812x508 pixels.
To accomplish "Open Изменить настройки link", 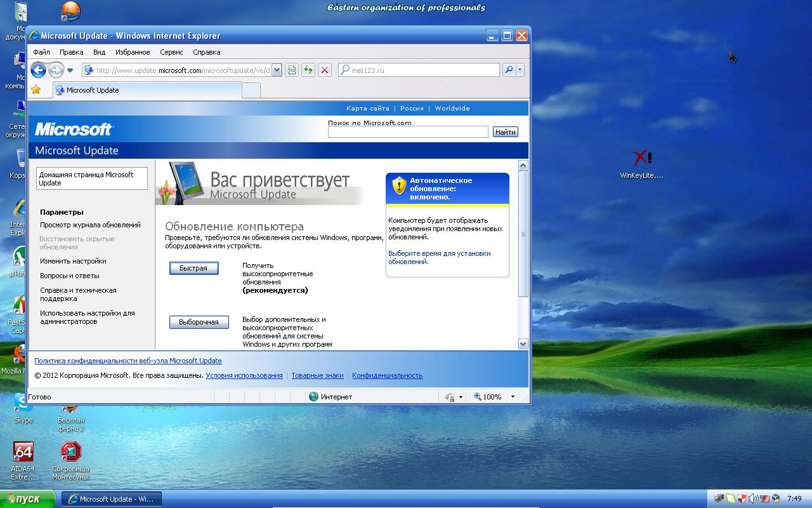I will 73,261.
